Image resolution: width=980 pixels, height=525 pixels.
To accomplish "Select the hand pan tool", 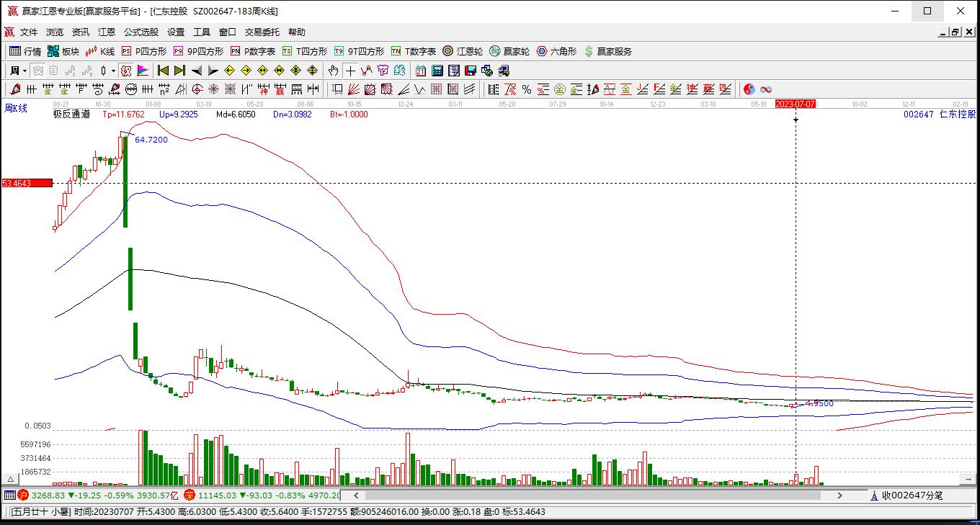I will tap(333, 71).
